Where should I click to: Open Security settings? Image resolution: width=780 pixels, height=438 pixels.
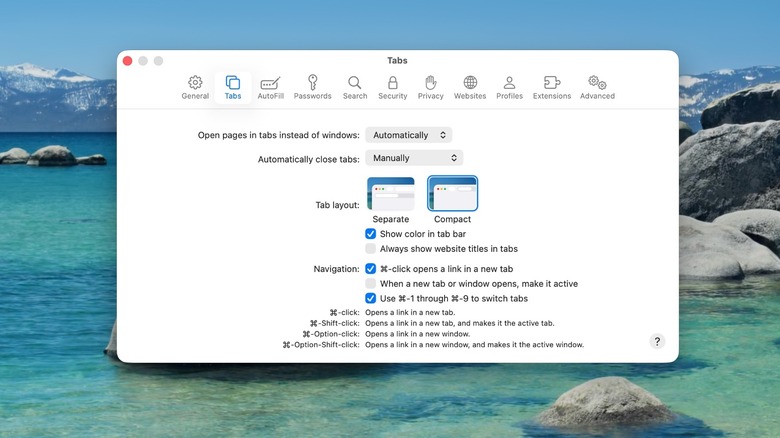click(x=392, y=88)
